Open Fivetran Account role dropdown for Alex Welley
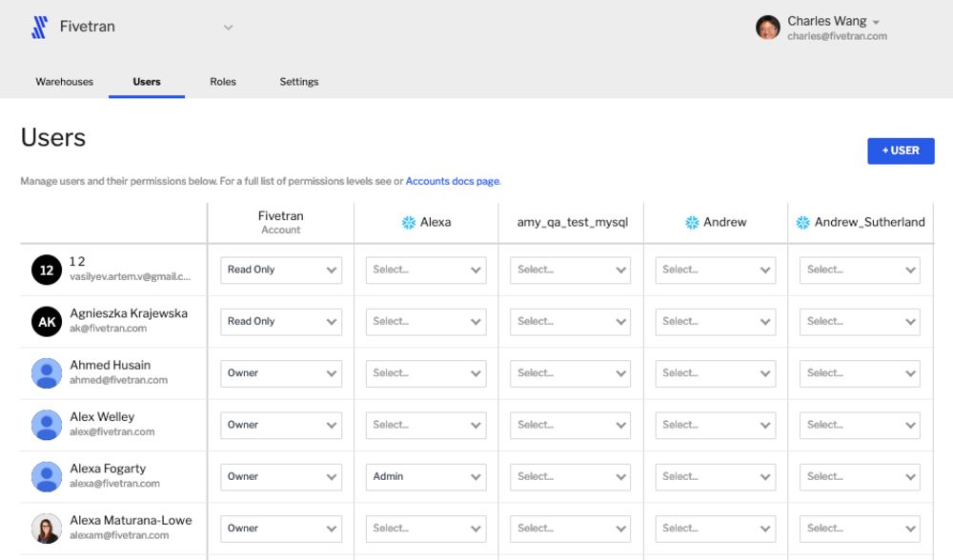The height and width of the screenshot is (560, 953). 281,425
